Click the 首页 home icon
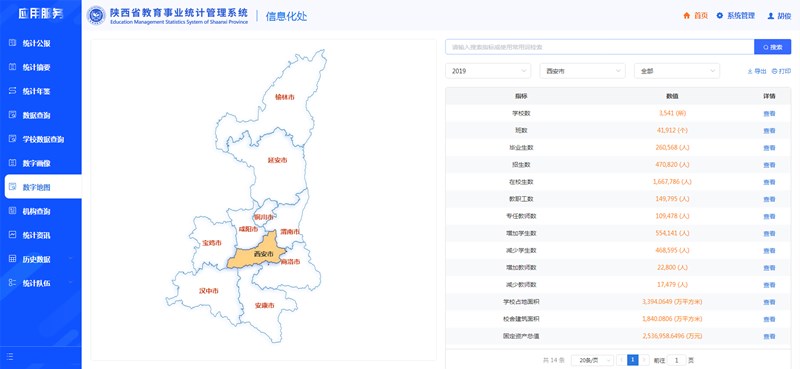Viewport: 800px width, 369px height. pos(686,16)
